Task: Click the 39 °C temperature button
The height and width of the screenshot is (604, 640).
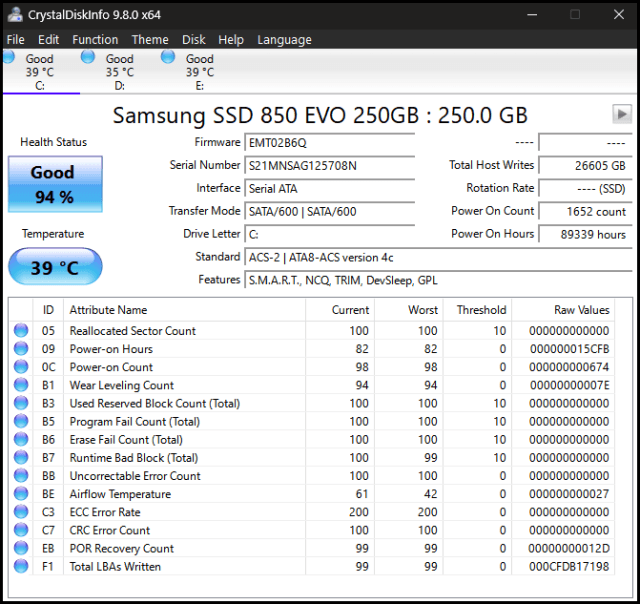Action: (55, 267)
